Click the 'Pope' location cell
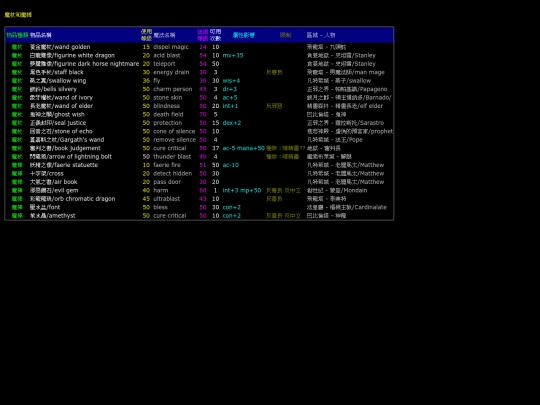The width and height of the screenshot is (540, 405). pyautogui.click(x=334, y=140)
